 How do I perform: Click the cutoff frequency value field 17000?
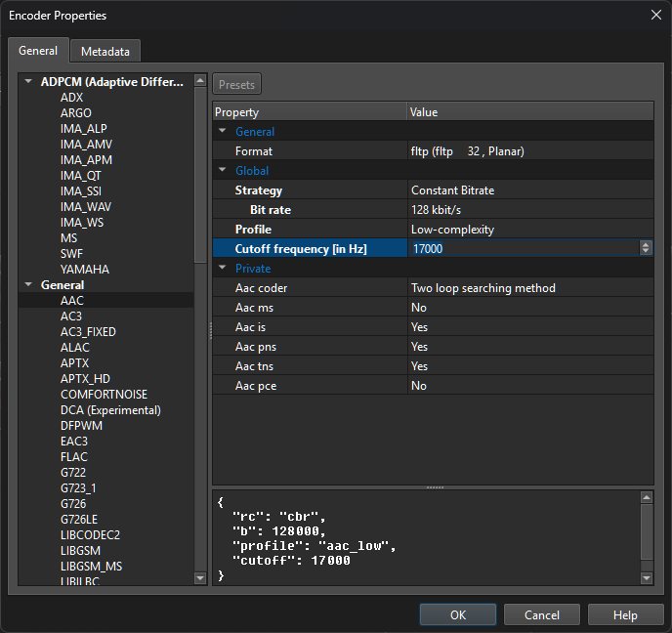(x=524, y=248)
